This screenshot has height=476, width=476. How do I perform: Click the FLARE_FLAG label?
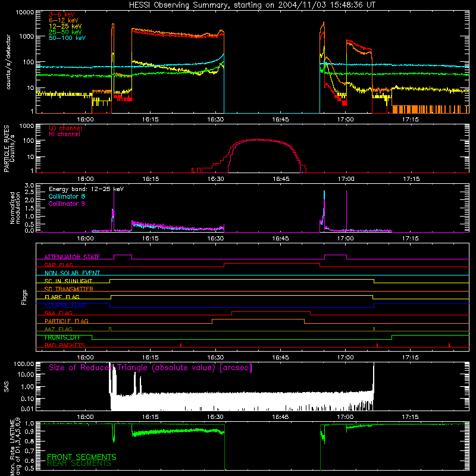[62, 297]
